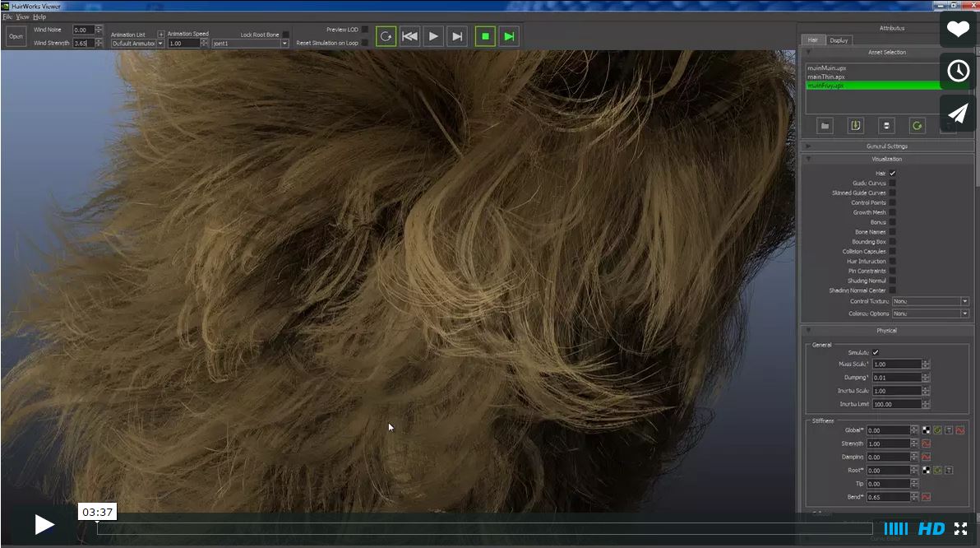980x548 pixels.
Task: Open the red curve icon for Global stiffness
Action: [x=960, y=430]
